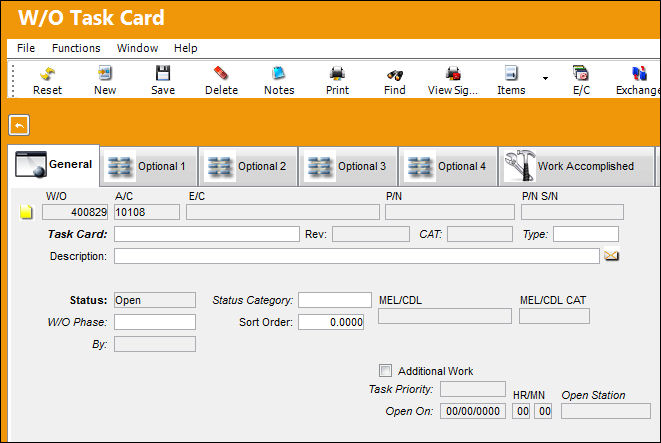Viewport: 661px width, 443px height.
Task: Open Find with the binoculars icon
Action: coord(395,74)
